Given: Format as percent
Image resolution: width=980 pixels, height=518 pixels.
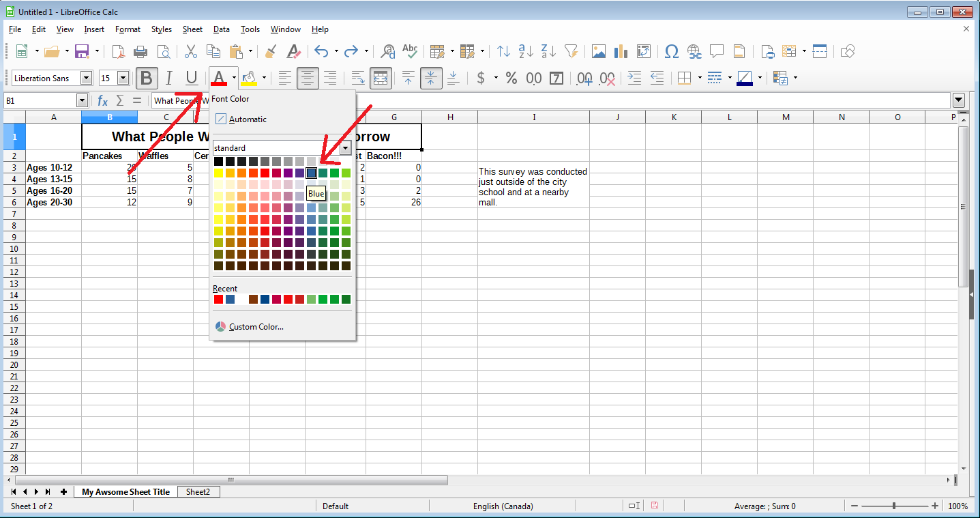Looking at the screenshot, I should 511,78.
